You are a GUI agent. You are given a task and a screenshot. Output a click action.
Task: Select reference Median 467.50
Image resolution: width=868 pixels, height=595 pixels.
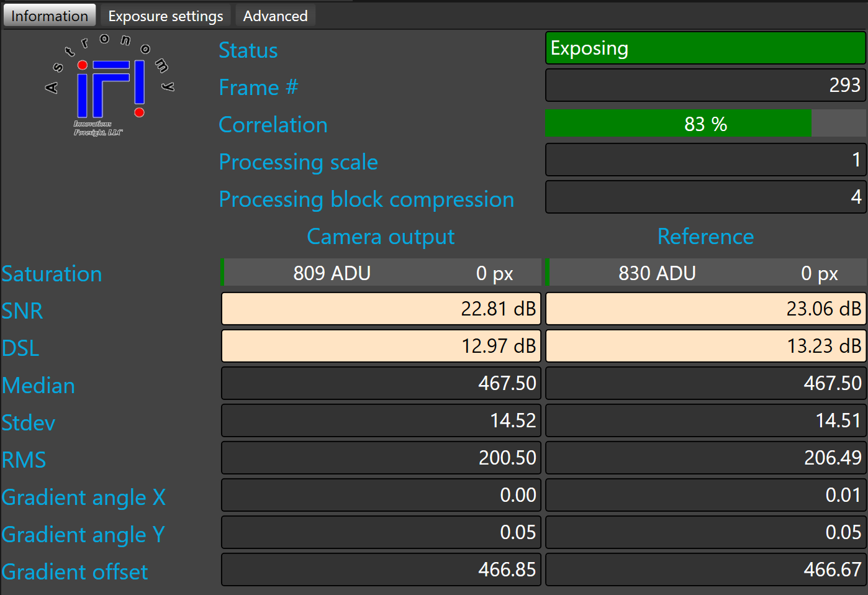coord(705,383)
